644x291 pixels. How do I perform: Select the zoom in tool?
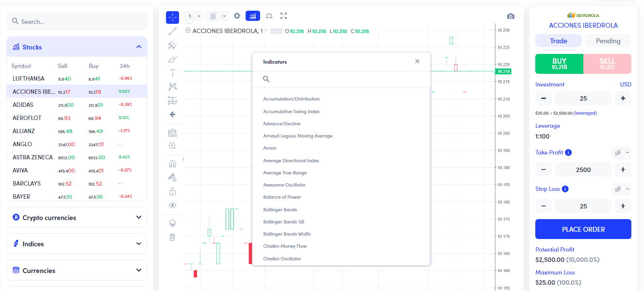172,146
